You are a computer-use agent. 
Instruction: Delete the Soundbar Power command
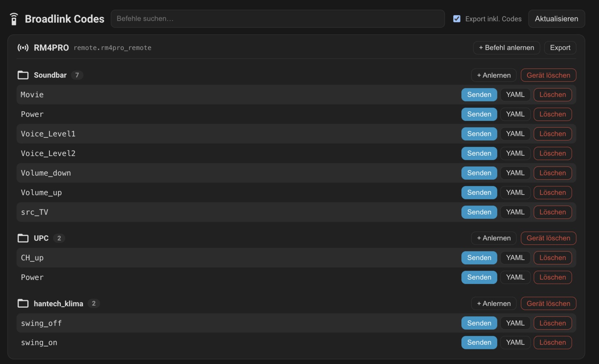pos(552,114)
